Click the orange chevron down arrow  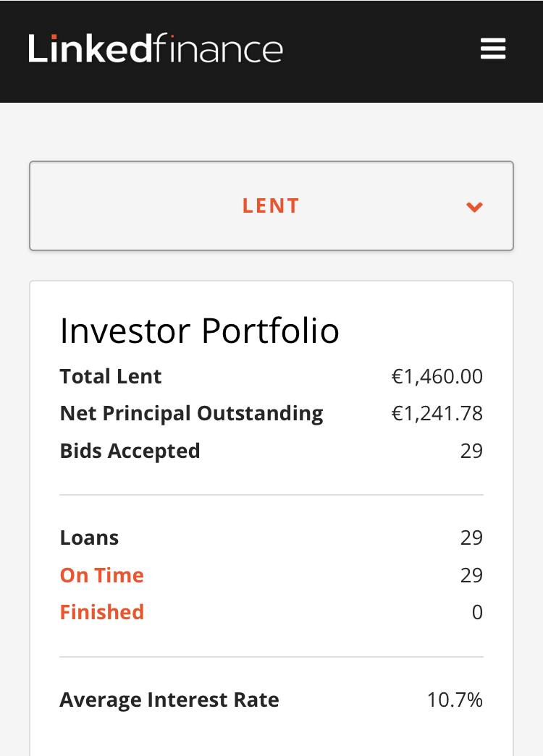click(474, 208)
